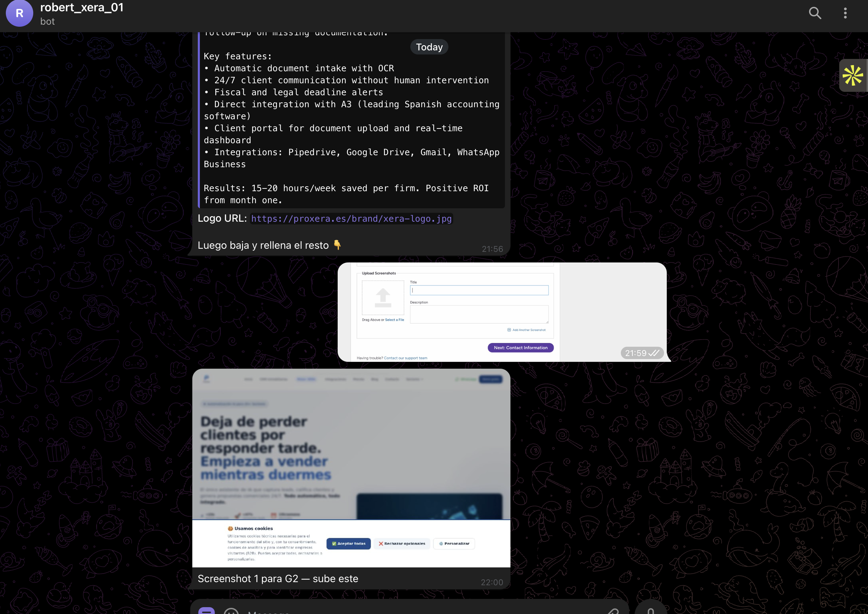Click Aceptar todas in cookie banner image

coord(348,544)
